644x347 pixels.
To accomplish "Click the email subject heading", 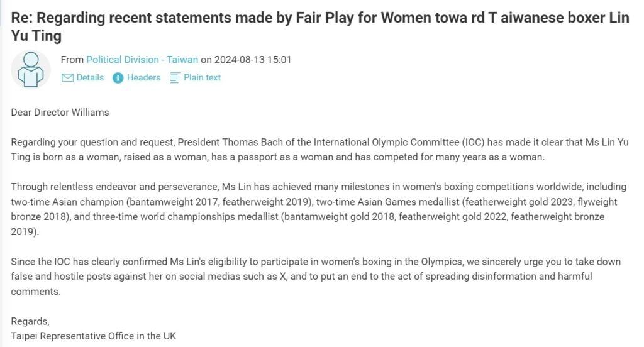I will coord(320,26).
